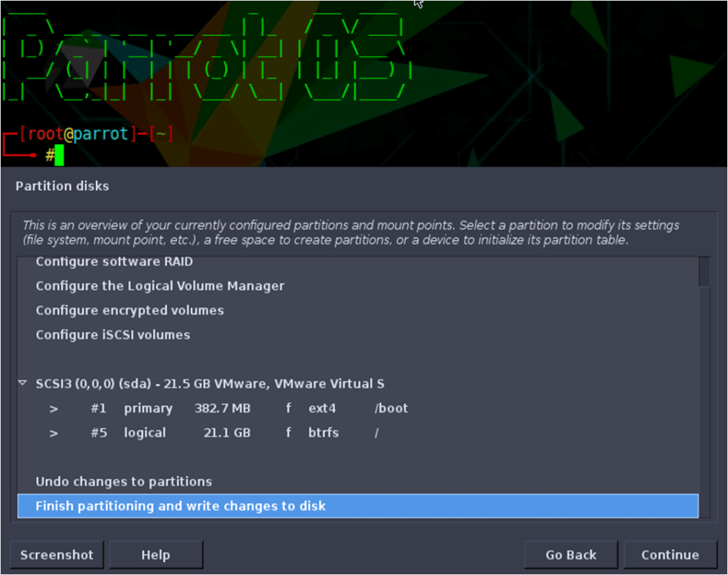Select partition #1 primary /boot row
Screen dimensions: 728x575
pyautogui.click(x=358, y=409)
